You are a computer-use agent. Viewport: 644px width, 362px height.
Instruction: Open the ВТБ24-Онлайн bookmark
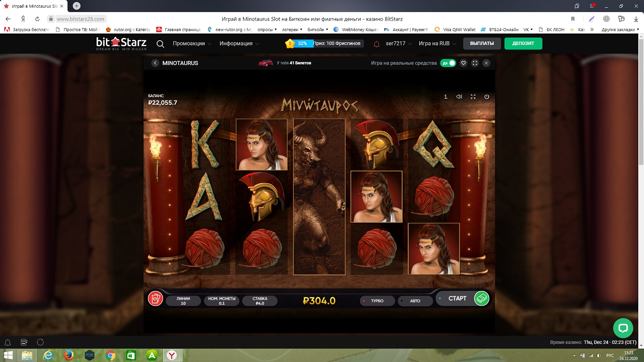[x=500, y=30]
